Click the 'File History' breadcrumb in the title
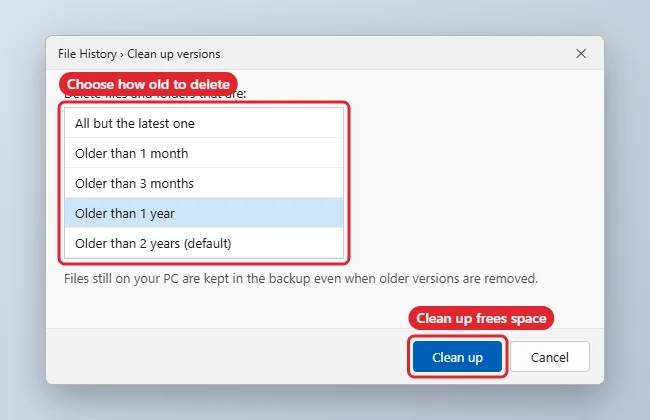650x420 pixels. (x=87, y=54)
